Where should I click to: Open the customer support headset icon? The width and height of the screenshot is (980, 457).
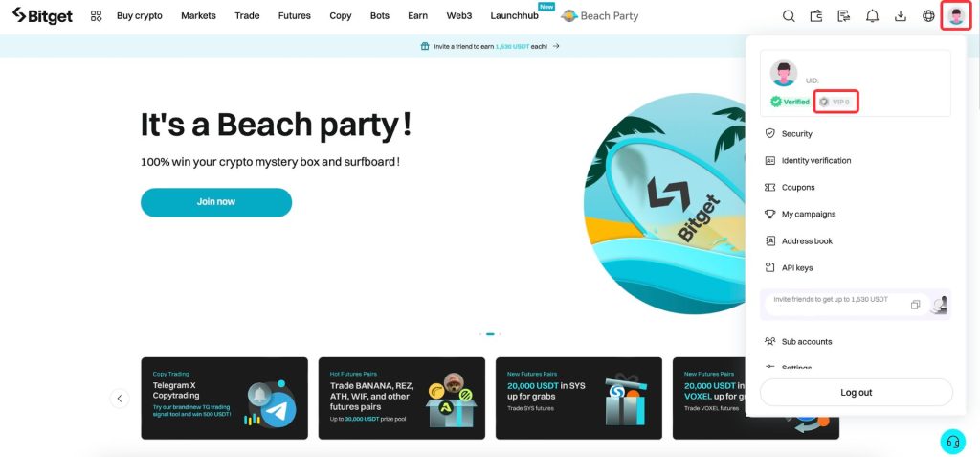[953, 442]
